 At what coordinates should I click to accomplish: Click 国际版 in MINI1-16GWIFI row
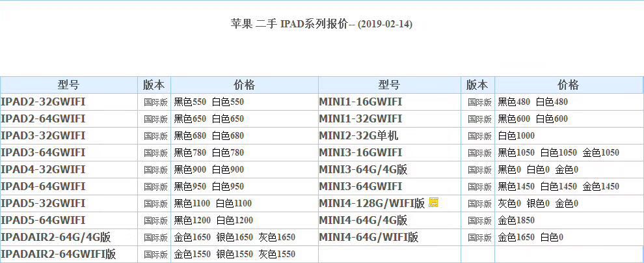coord(479,102)
